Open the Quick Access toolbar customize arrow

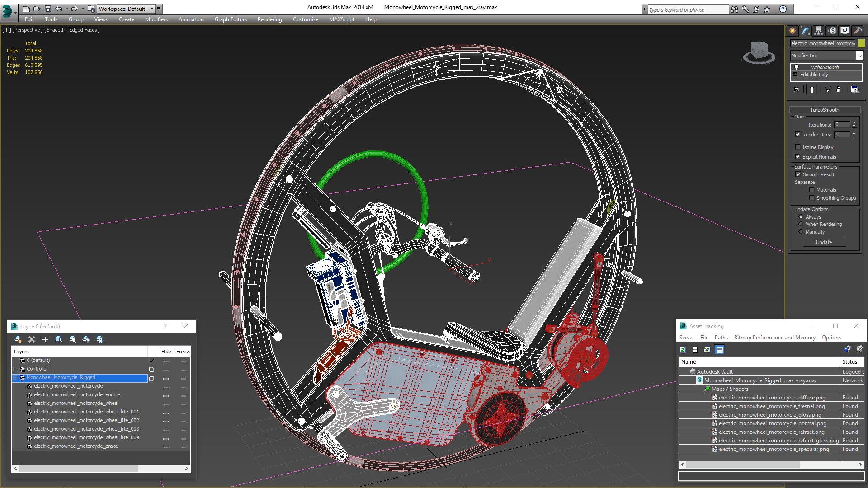tap(159, 9)
